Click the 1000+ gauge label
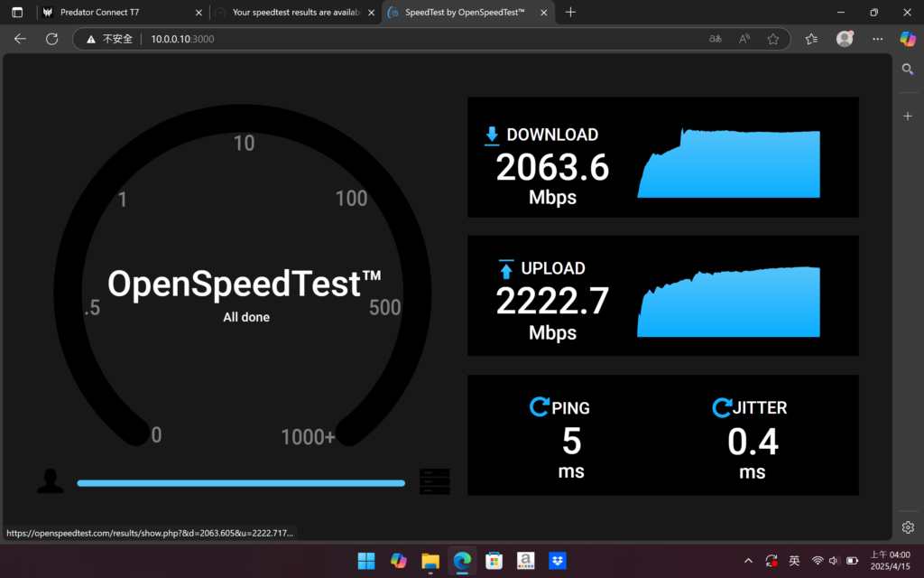924x578 pixels. (309, 437)
